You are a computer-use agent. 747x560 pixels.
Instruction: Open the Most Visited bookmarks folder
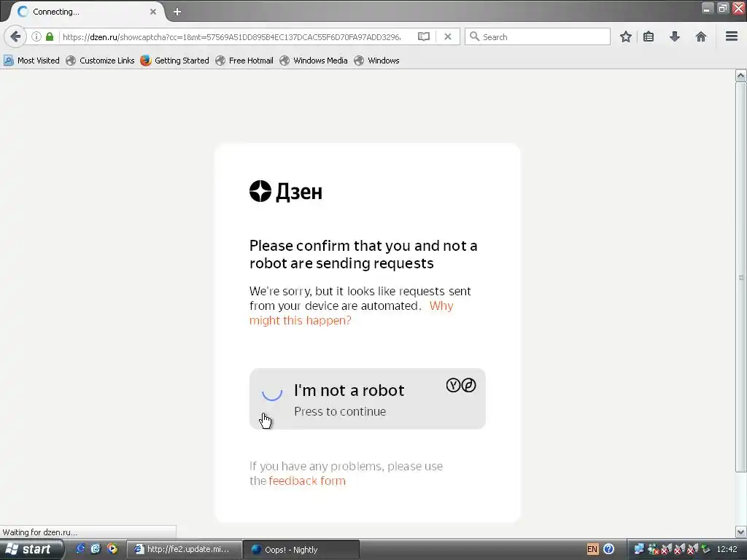coord(31,61)
